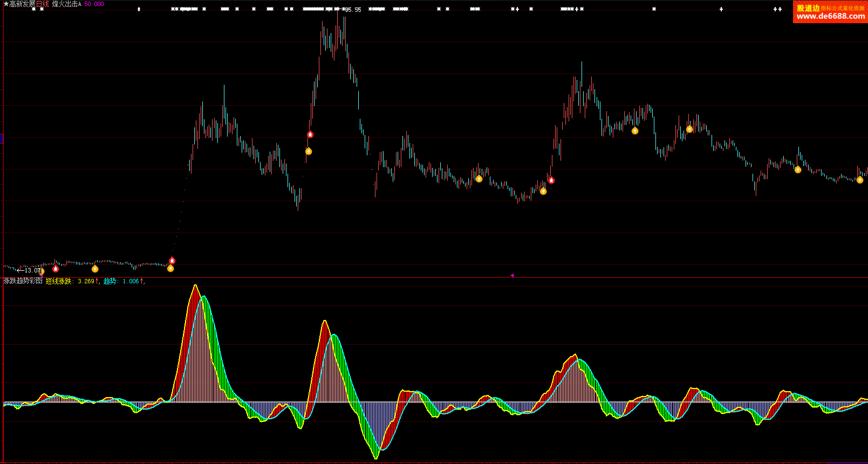Screen dimensions: 868x464
Task: Click the lone diamond marker in the top signal row
Action: [x=139, y=9]
